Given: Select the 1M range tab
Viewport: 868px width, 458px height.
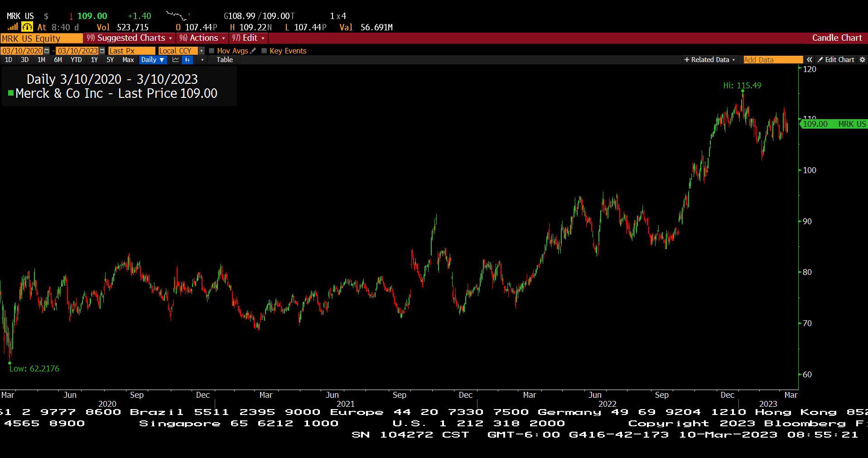Looking at the screenshot, I should click(41, 60).
